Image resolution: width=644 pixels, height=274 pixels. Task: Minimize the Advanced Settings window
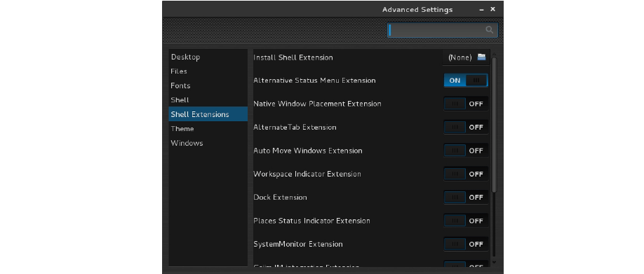click(x=481, y=9)
